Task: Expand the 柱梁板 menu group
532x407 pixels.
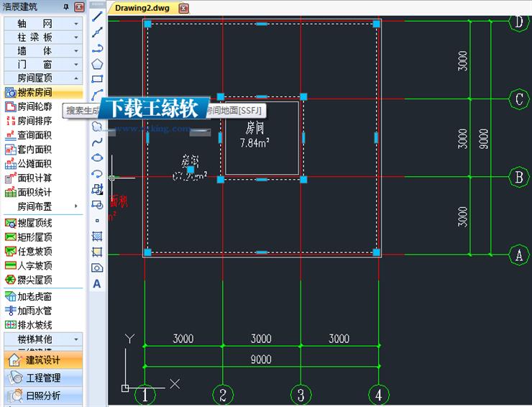Action: coord(43,37)
